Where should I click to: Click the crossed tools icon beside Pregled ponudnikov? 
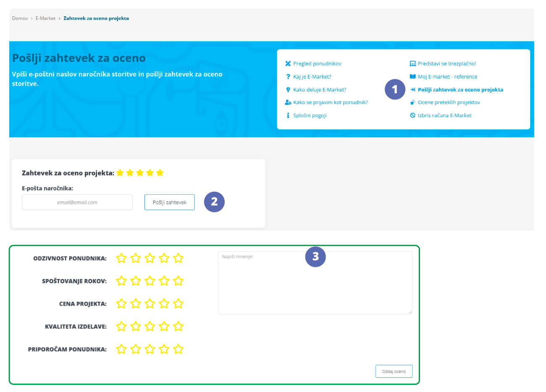pyautogui.click(x=288, y=64)
